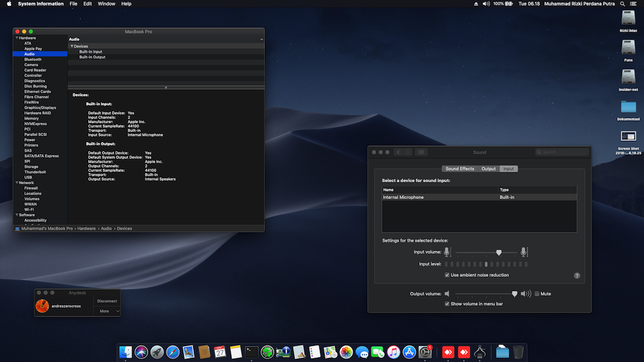Open Safari from the dock
Screen dimensions: 644x362
coord(173,351)
